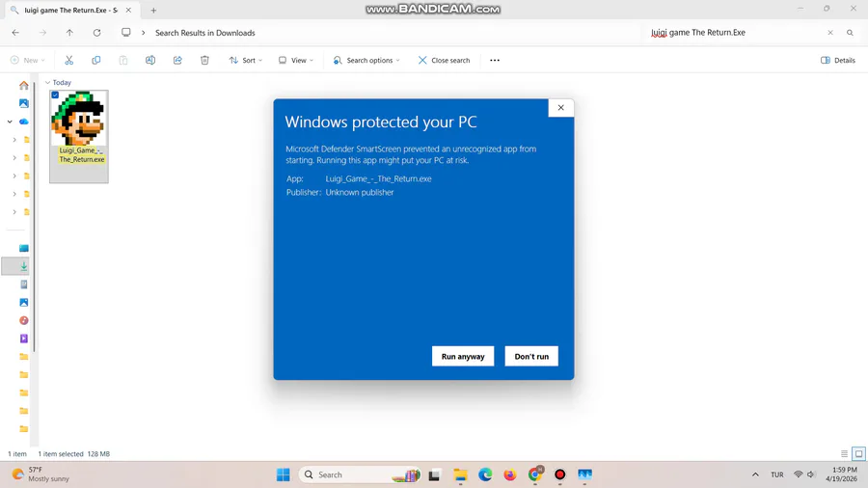Click the Share icon in the toolbar

pyautogui.click(x=177, y=61)
